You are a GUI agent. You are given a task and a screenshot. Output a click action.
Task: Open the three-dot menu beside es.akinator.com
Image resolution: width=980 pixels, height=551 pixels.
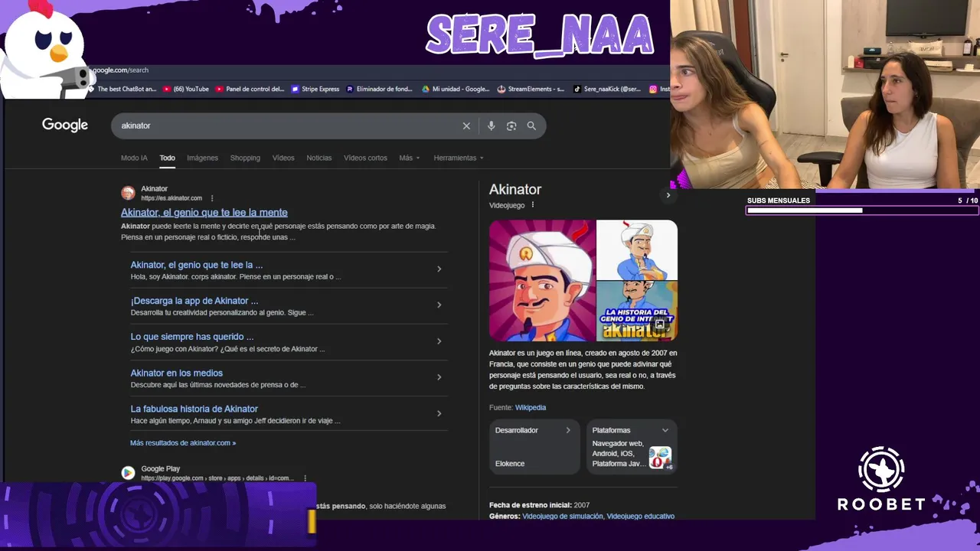(x=212, y=198)
